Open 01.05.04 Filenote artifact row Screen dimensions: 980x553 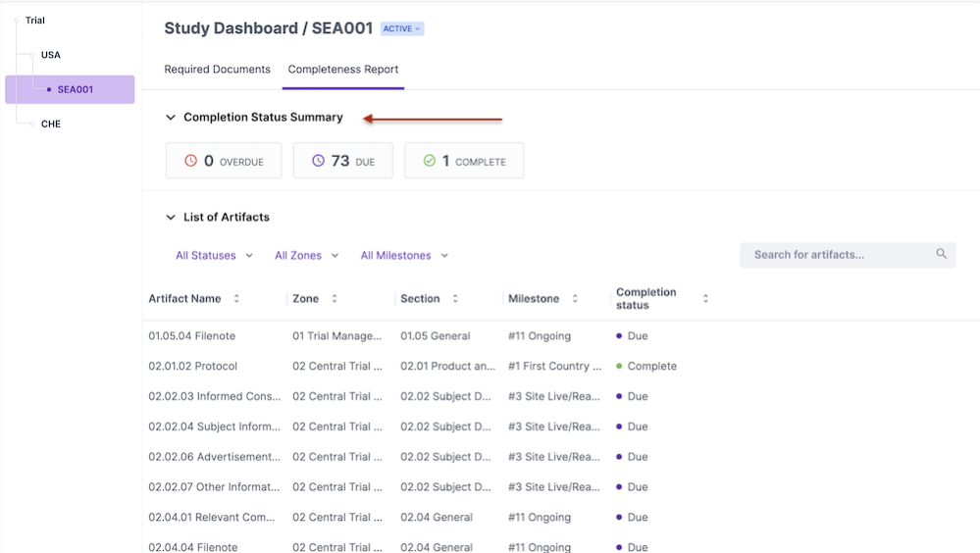point(192,336)
